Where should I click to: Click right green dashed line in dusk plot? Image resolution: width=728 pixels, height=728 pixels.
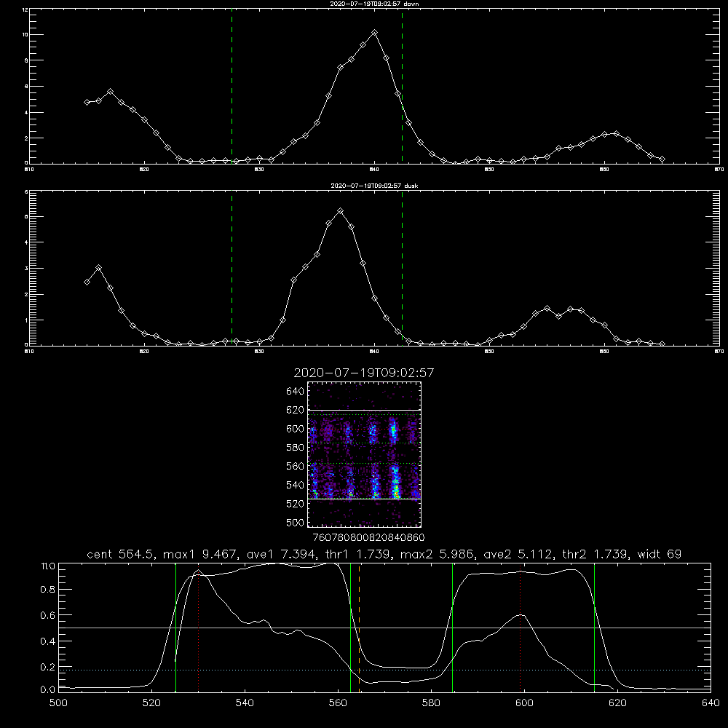point(402,269)
